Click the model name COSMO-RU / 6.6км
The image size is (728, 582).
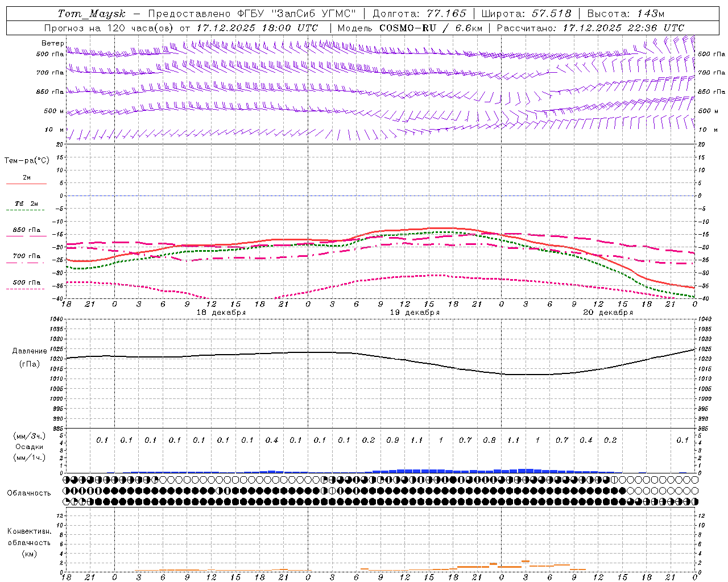pos(431,28)
